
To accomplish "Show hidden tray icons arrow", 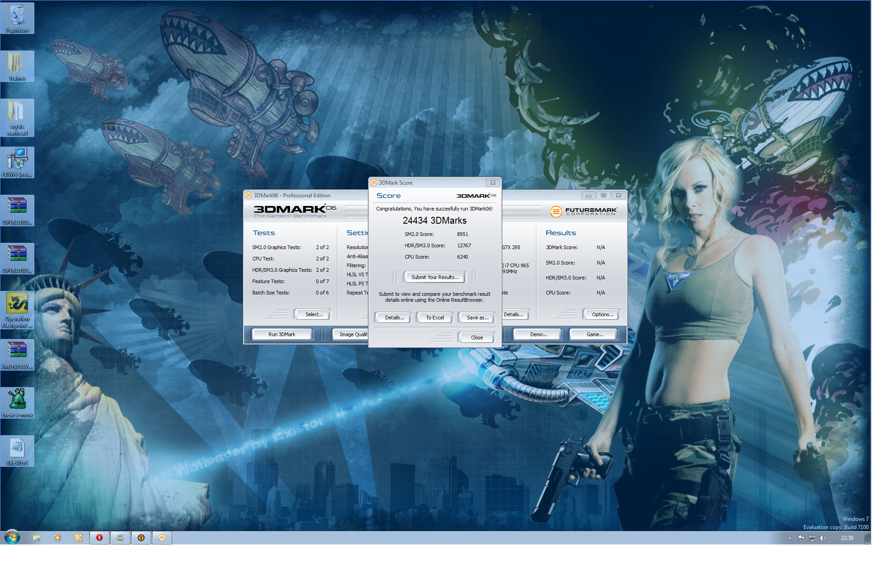I will 790,538.
